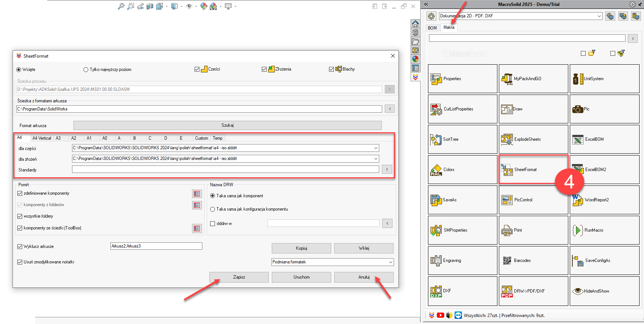Launch the Engraving macro

click(x=462, y=260)
